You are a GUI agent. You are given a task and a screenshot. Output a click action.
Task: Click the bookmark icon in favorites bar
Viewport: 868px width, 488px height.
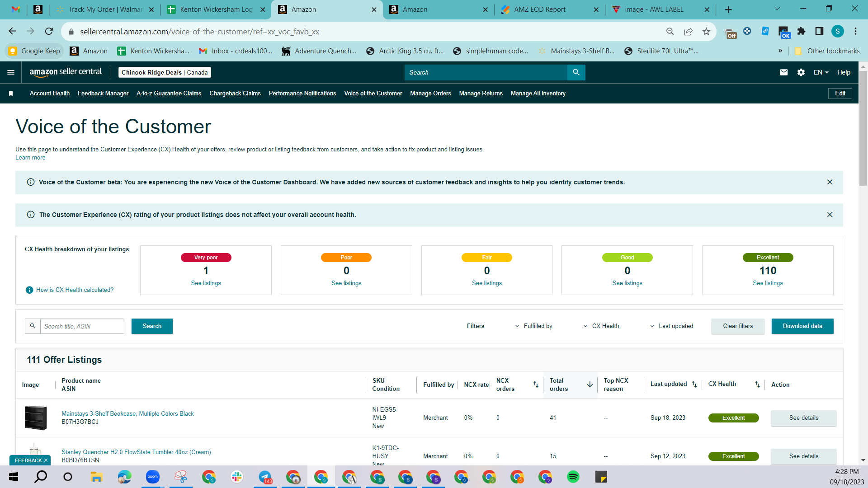(x=11, y=94)
